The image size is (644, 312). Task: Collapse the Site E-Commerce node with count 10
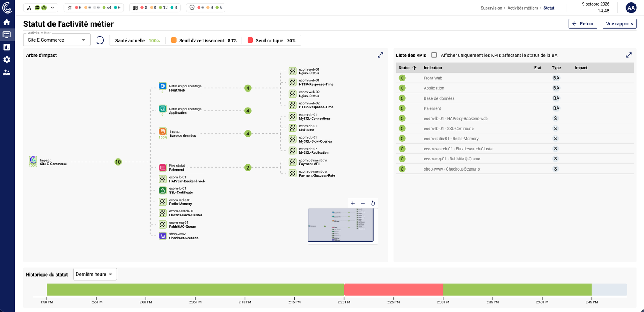(x=118, y=162)
